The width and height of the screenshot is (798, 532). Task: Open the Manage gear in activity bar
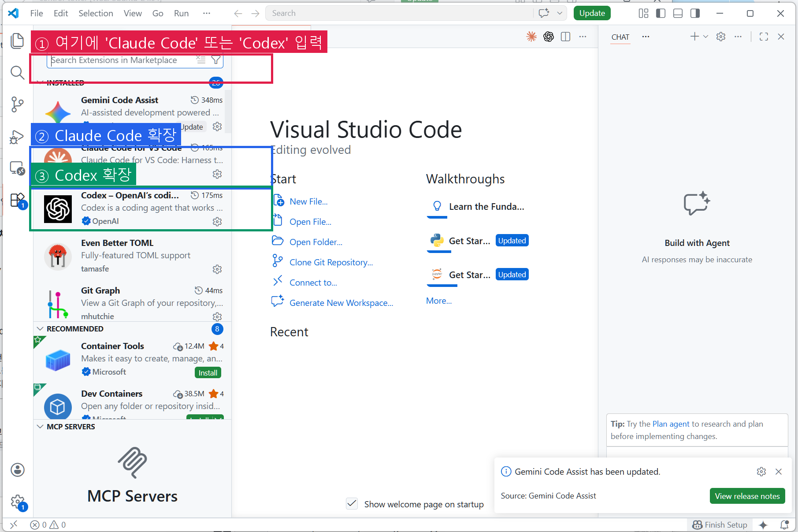pyautogui.click(x=18, y=502)
